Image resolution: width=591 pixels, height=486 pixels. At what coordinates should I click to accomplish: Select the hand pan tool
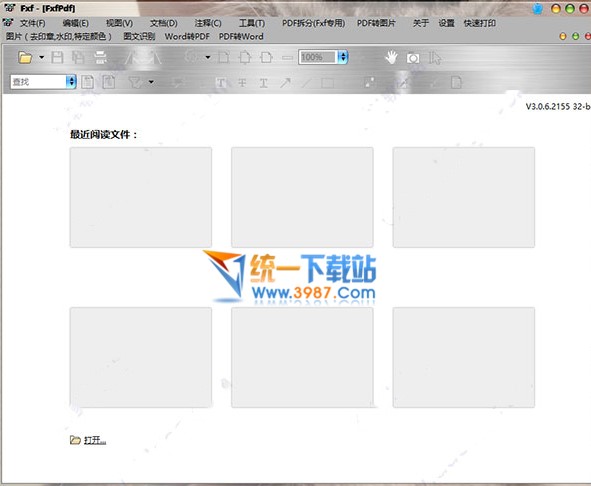coord(391,58)
